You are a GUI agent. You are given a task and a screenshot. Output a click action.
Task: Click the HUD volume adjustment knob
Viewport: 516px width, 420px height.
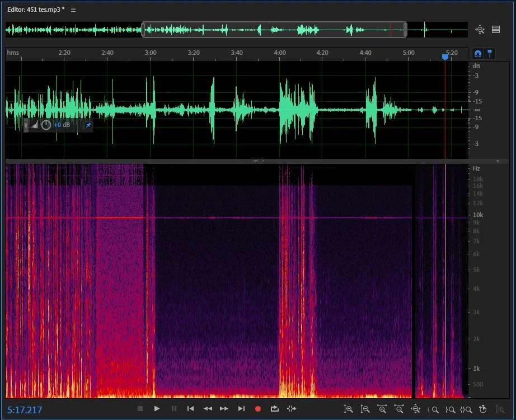(46, 125)
